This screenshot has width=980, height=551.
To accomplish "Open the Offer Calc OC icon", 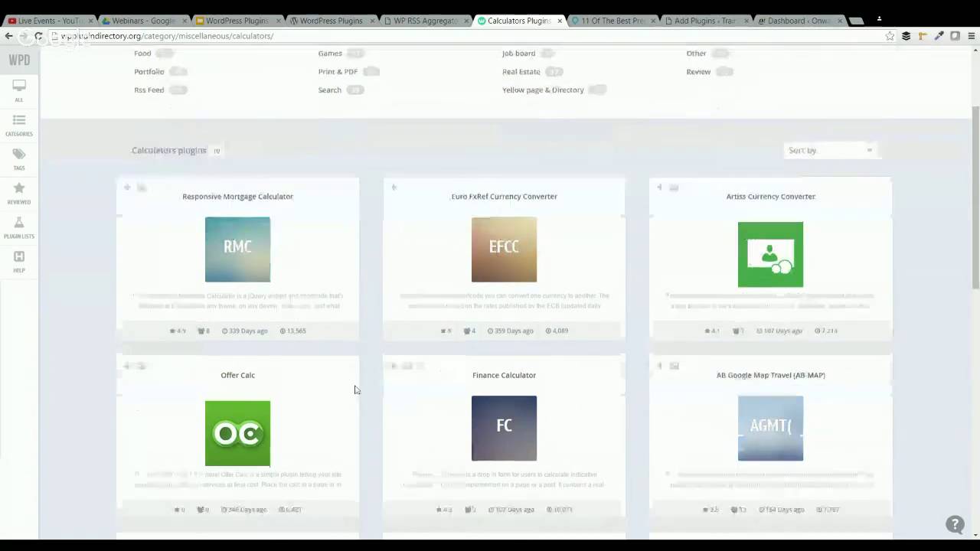I will 237,433.
